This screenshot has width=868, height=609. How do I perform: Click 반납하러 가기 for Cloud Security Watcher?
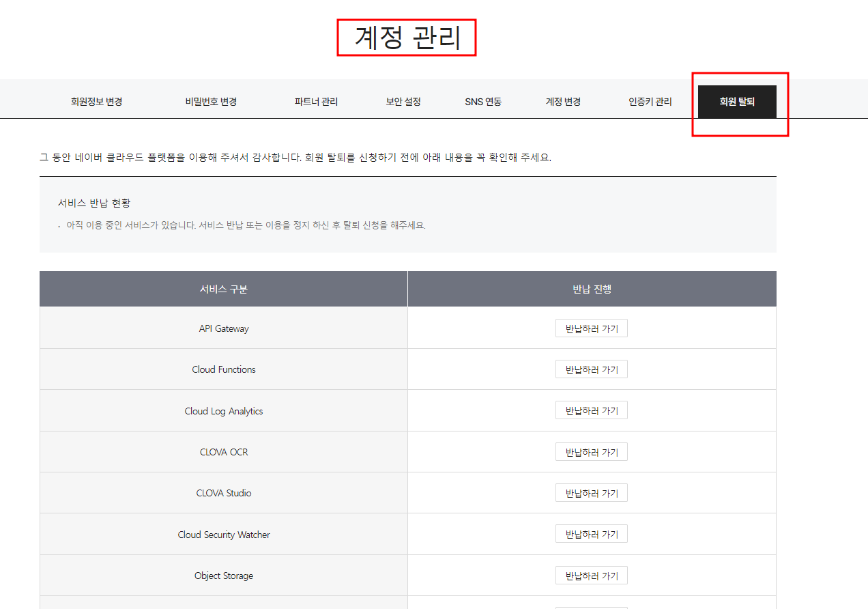(x=591, y=533)
